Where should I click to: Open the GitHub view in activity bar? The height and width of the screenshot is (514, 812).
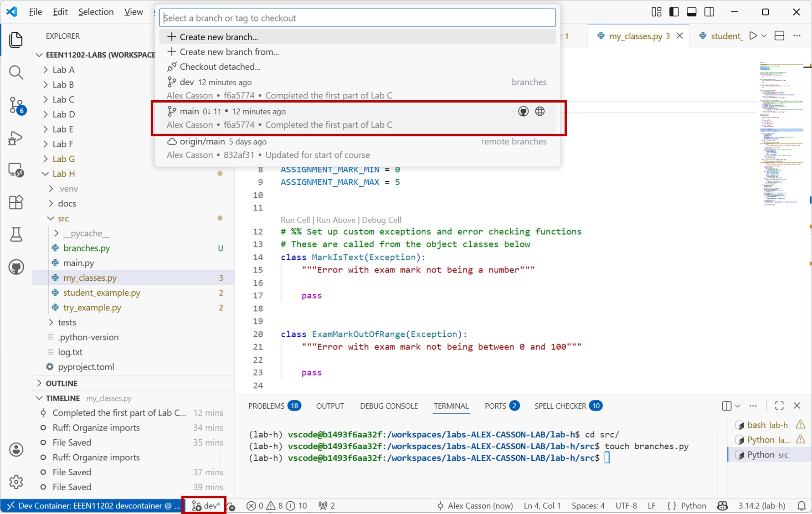pos(16,267)
